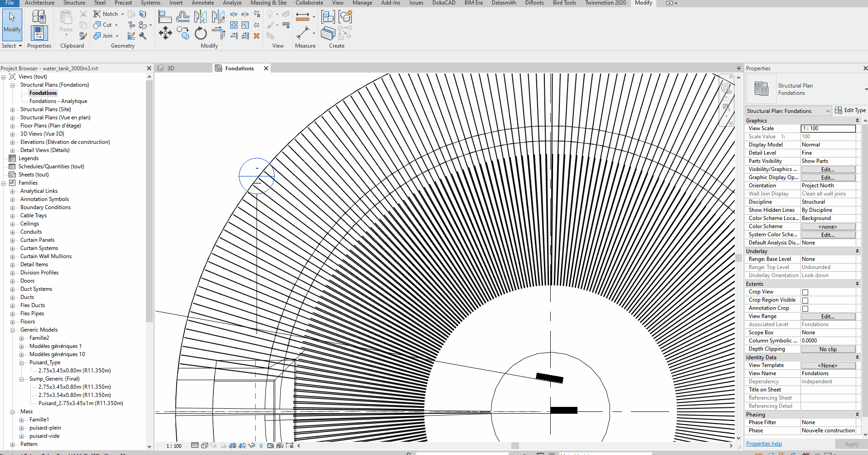Choose the Copy tool in Modify ribbon
Screen dimensions: 868x455
coord(183,33)
